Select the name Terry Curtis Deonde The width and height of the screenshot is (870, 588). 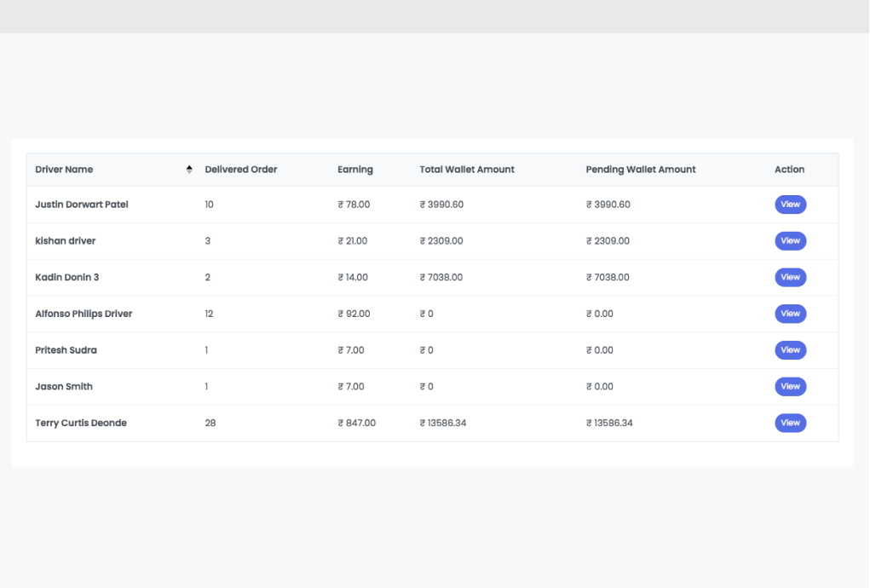pos(81,423)
